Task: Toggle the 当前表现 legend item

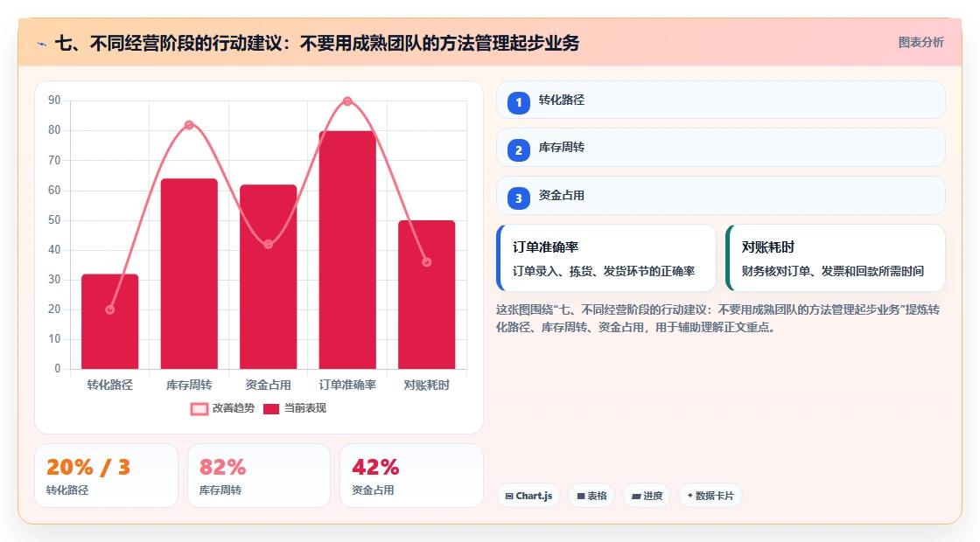Action: coord(294,408)
